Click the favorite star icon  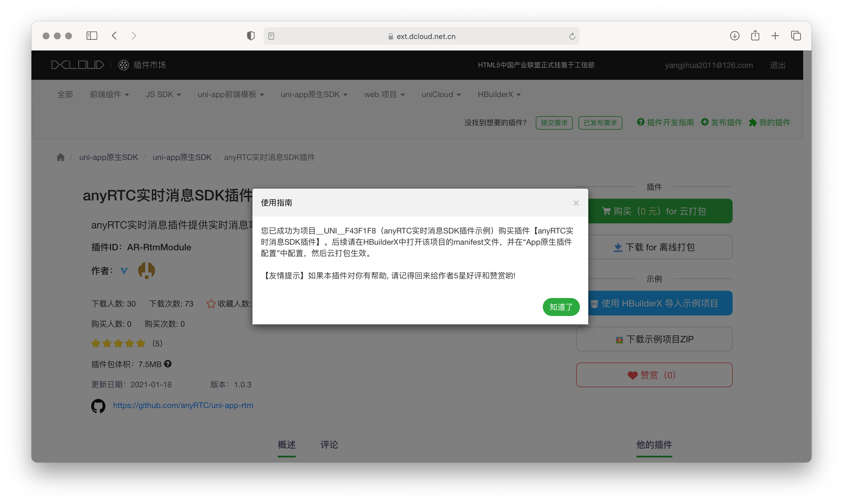[211, 303]
